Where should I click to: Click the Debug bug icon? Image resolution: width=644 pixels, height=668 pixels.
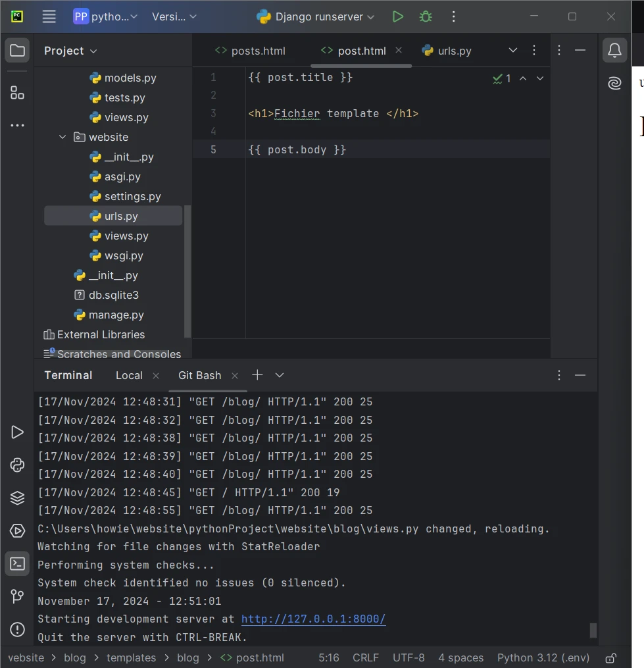[426, 16]
